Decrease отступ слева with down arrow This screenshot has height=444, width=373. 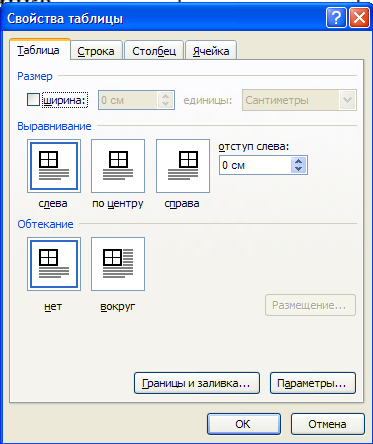pyautogui.click(x=299, y=169)
